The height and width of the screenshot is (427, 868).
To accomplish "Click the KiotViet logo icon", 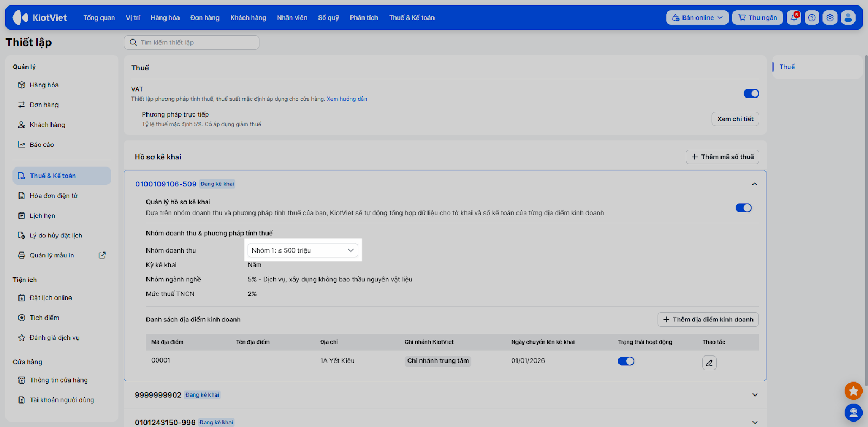I will (x=20, y=18).
